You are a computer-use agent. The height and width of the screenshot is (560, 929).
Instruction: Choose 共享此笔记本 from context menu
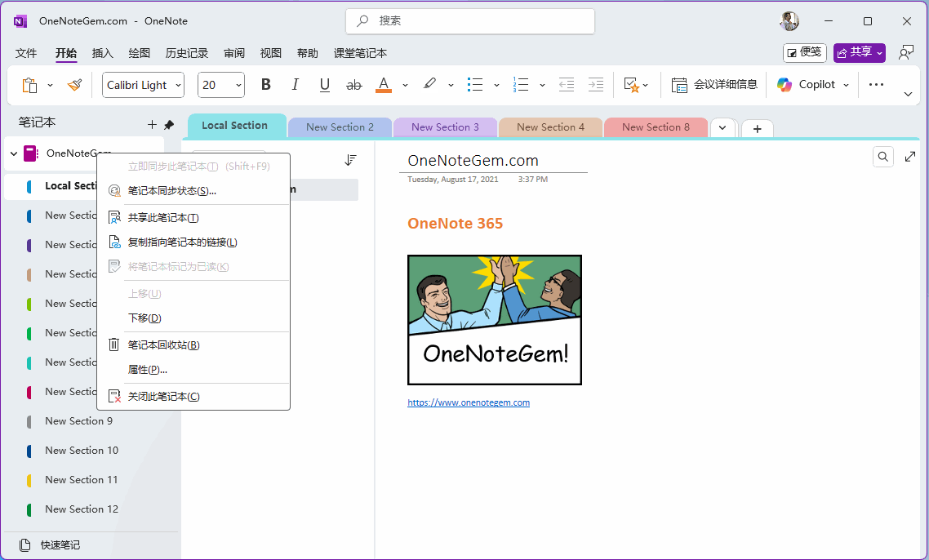(x=193, y=217)
